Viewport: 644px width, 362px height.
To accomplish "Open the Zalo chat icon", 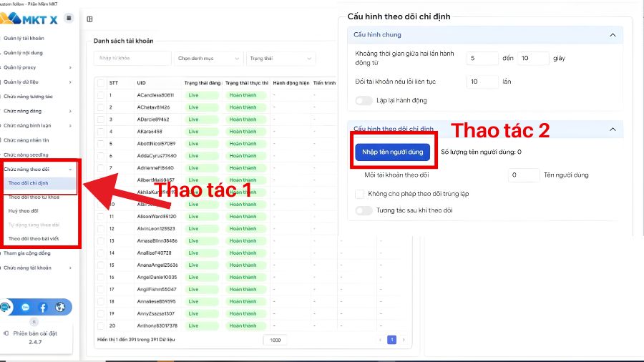I will tap(26, 307).
